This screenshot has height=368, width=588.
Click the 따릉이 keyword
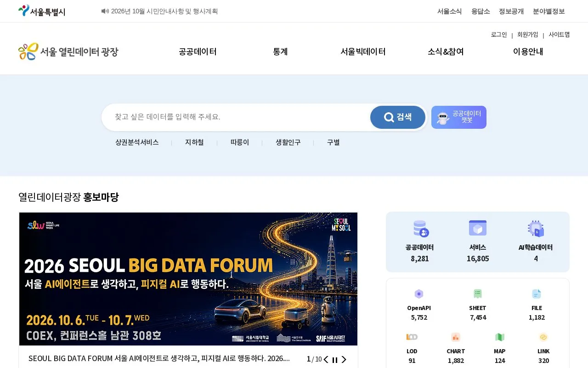(x=240, y=143)
